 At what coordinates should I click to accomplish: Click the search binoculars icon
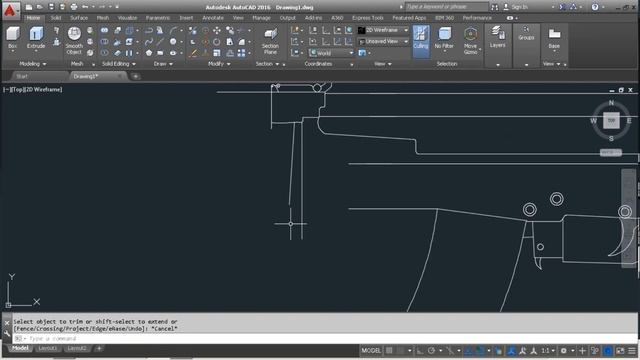(495, 7)
